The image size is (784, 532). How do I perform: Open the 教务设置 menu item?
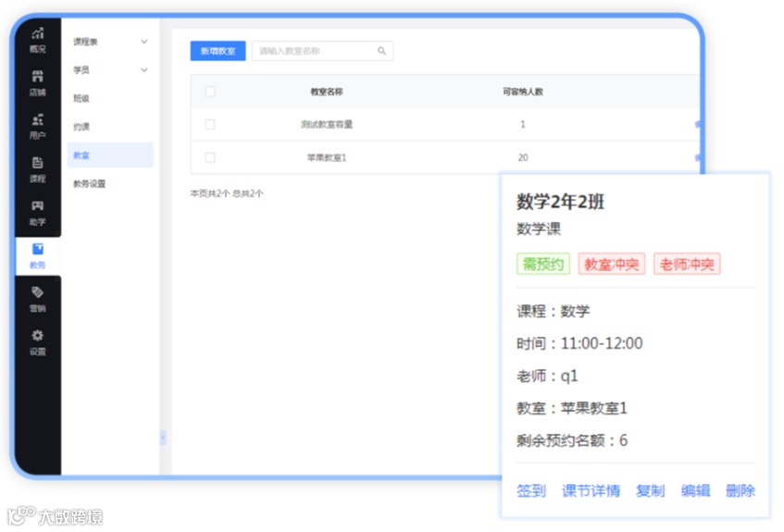pos(90,183)
